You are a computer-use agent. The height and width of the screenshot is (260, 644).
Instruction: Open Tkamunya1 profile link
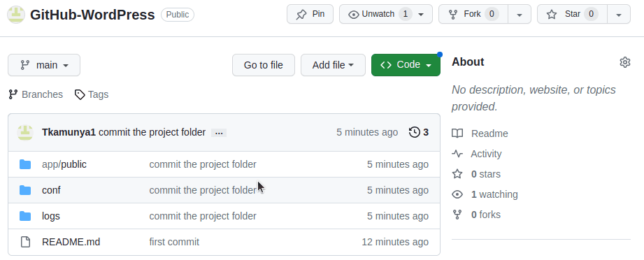click(x=69, y=132)
